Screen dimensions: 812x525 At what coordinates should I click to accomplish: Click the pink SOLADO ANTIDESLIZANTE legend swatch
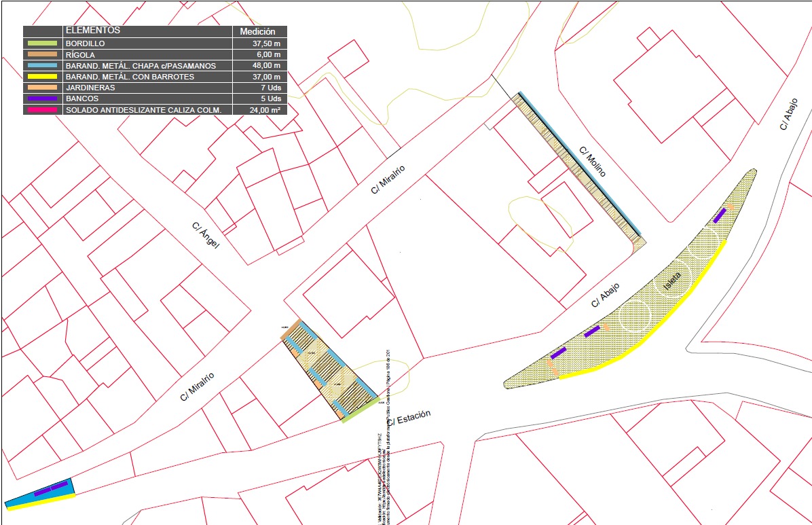click(x=43, y=110)
